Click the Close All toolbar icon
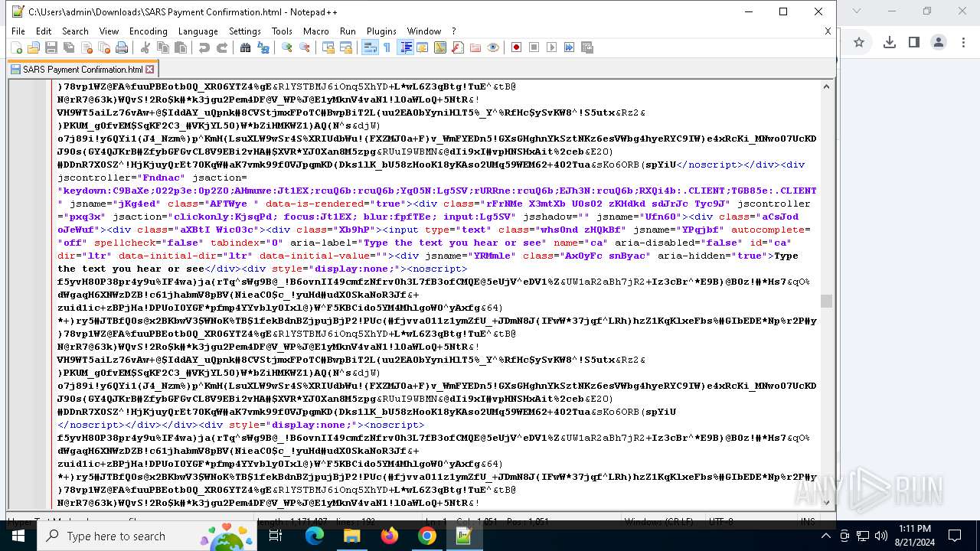This screenshot has width=980, height=551. click(104, 47)
